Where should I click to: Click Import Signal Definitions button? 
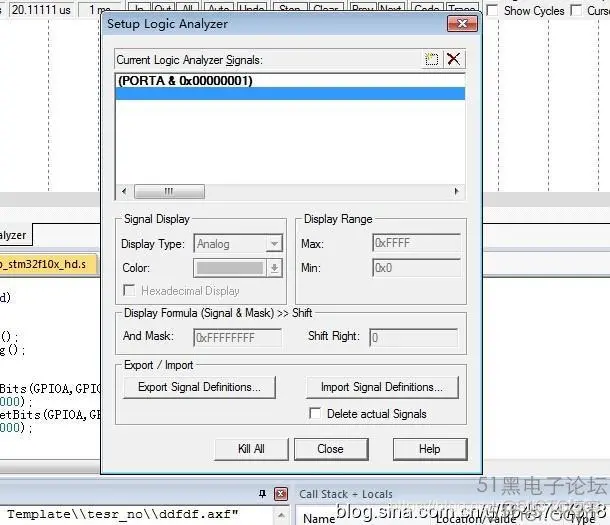coord(382,387)
